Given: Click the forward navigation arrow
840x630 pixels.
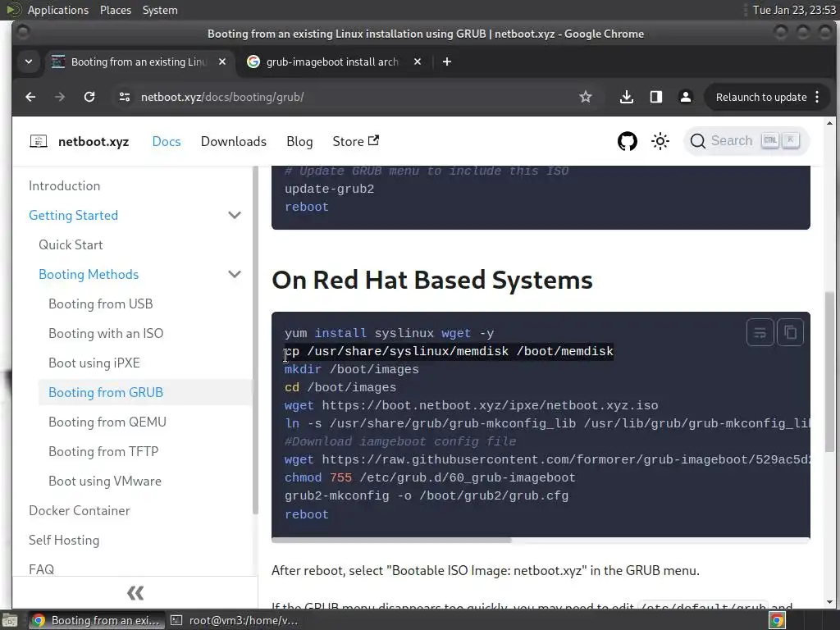Looking at the screenshot, I should [x=60, y=97].
